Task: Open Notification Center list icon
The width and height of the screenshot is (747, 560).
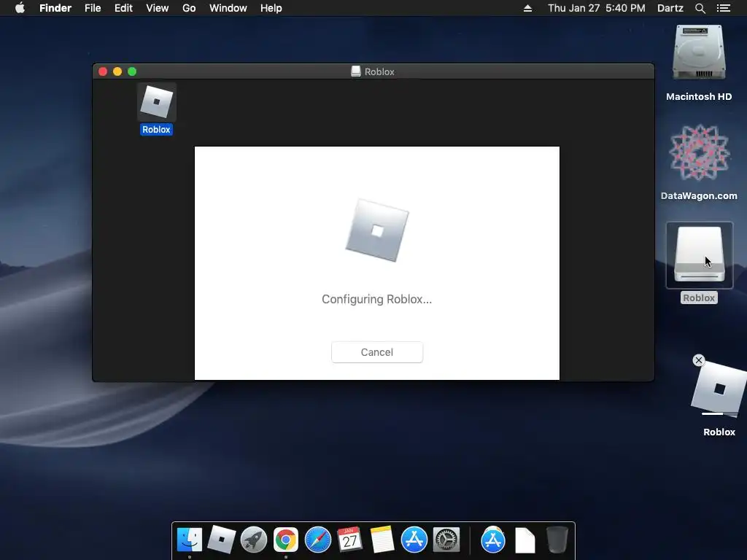Action: point(724,8)
